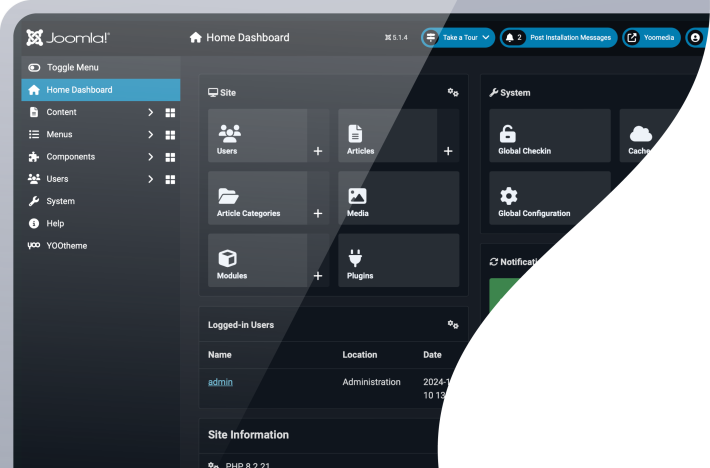This screenshot has height=468, width=710.
Task: Open Site module settings gear
Action: (x=453, y=92)
